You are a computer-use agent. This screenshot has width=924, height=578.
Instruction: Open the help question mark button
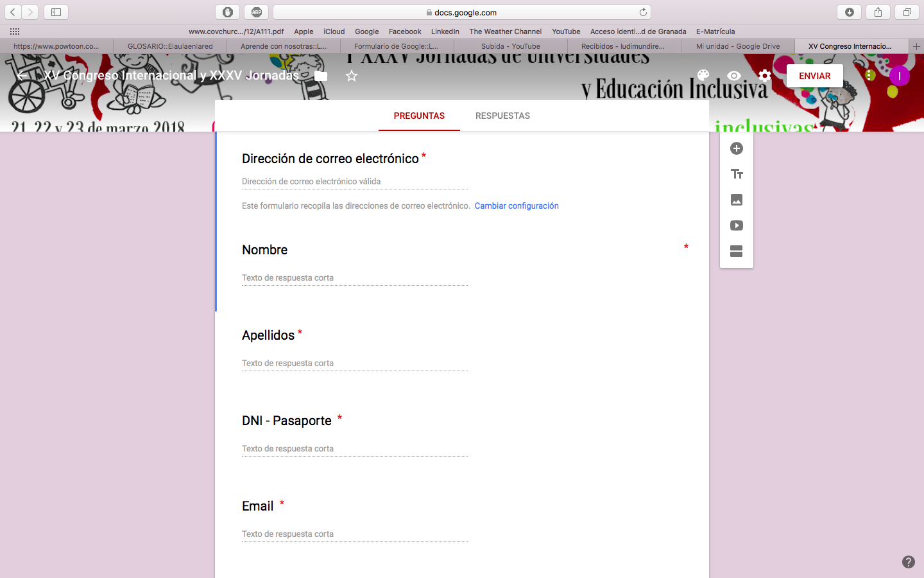(x=908, y=562)
